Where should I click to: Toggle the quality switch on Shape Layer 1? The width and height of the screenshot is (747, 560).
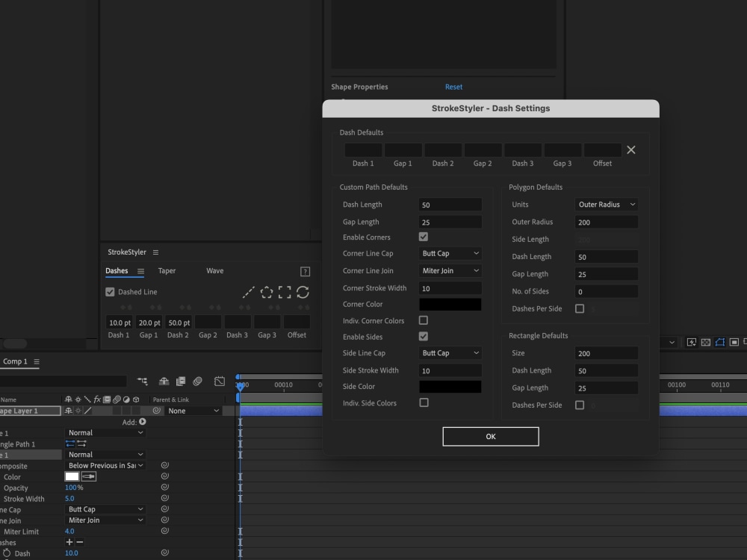(x=88, y=411)
